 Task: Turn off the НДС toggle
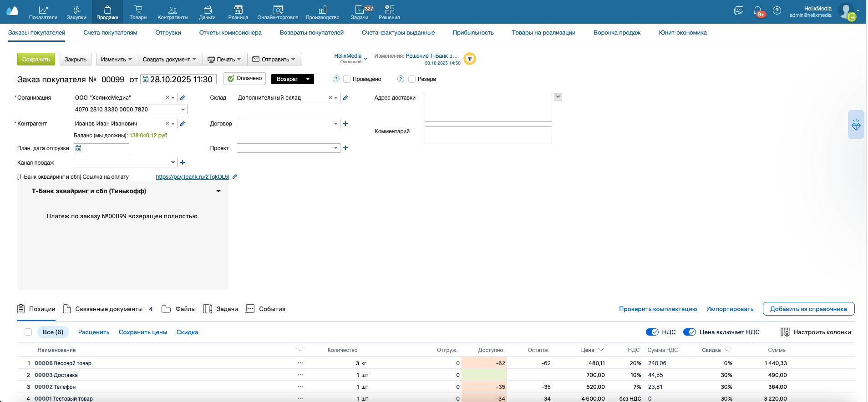point(652,332)
